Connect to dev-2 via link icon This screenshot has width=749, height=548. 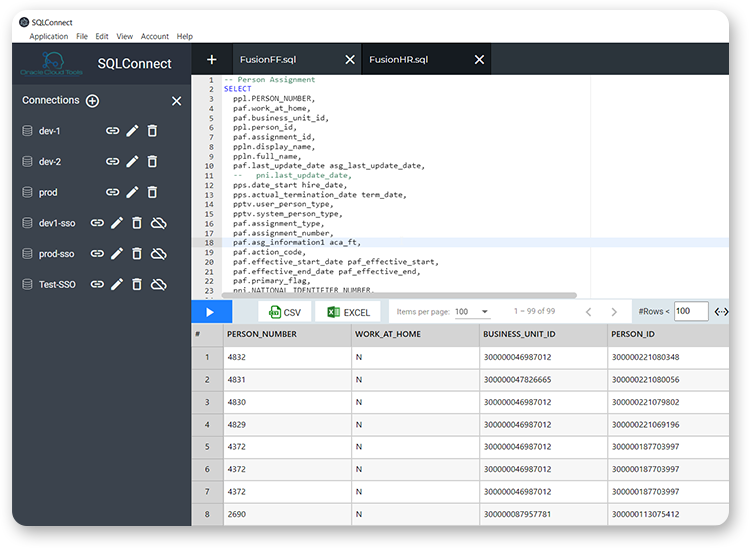112,161
